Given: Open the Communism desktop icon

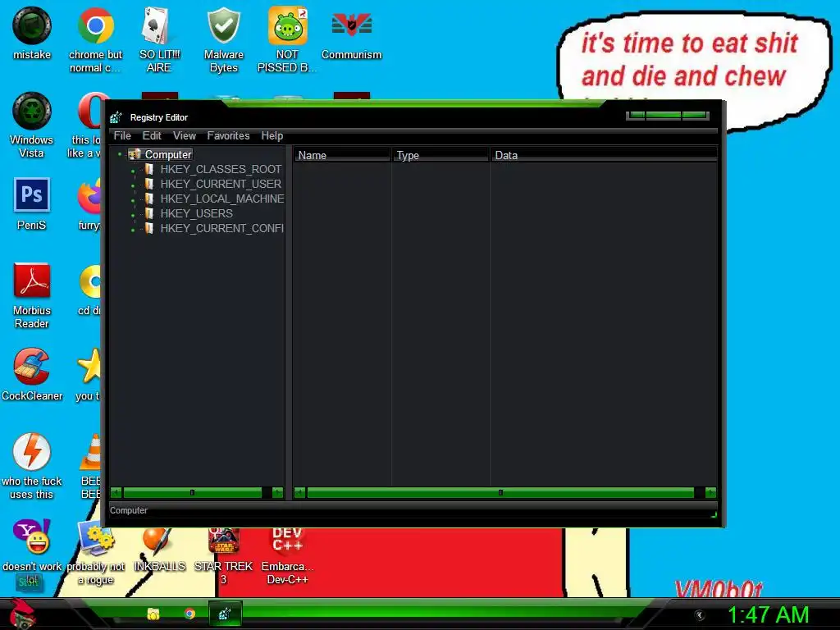Looking at the screenshot, I should (351, 33).
